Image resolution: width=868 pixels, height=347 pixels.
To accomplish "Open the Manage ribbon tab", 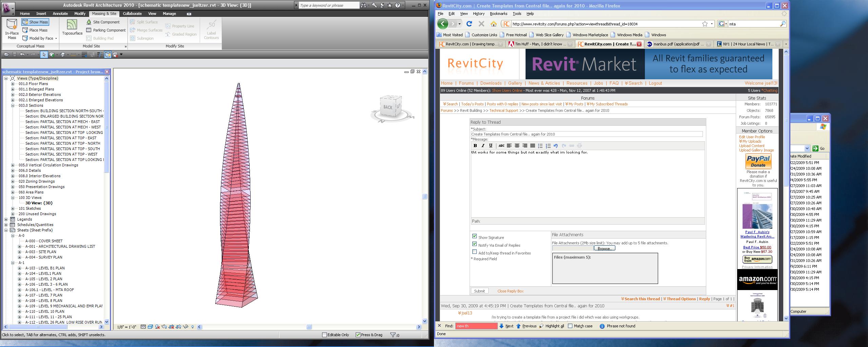I will 169,14.
